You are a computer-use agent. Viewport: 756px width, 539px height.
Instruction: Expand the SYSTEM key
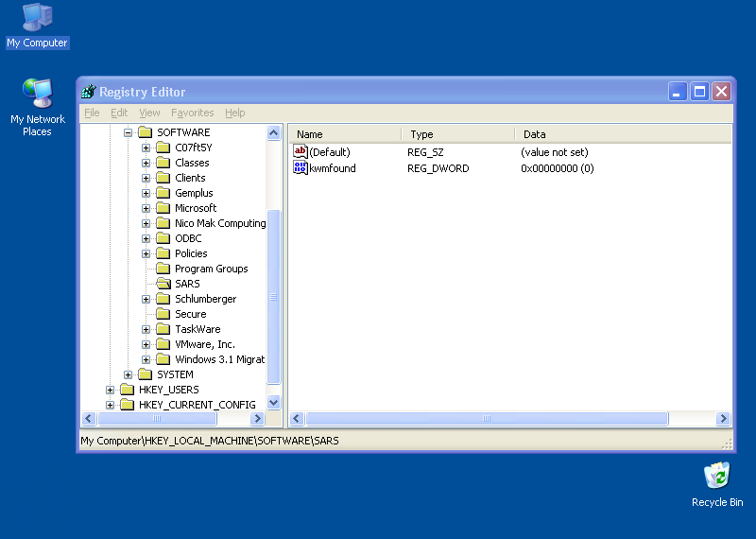click(x=128, y=374)
